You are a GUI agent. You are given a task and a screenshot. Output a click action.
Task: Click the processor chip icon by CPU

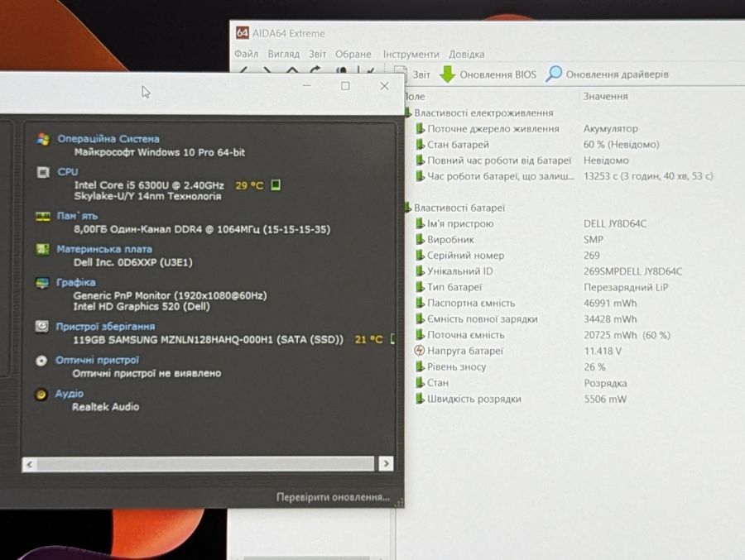click(43, 172)
